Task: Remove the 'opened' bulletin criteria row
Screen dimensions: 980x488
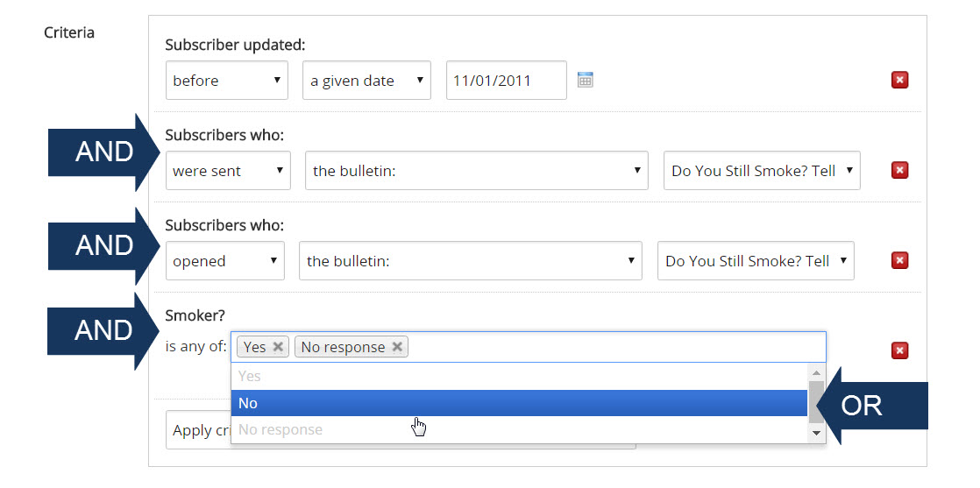Action: 899,260
